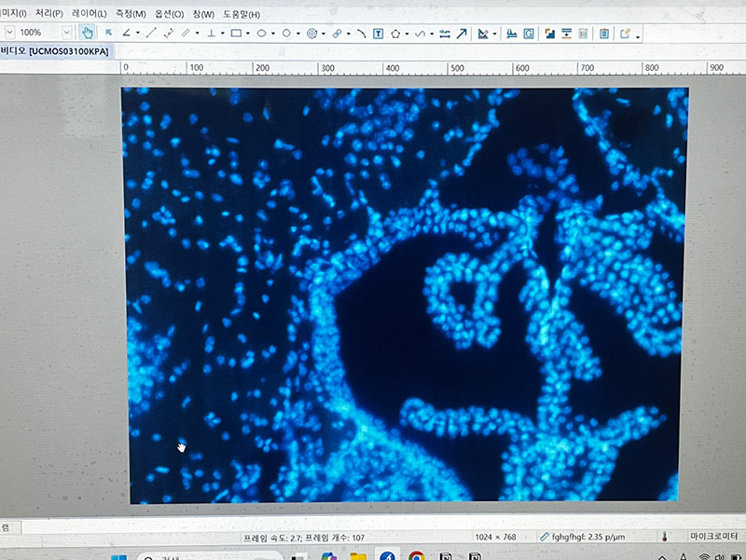
Task: Choose the angle measurement tool
Action: [127, 33]
